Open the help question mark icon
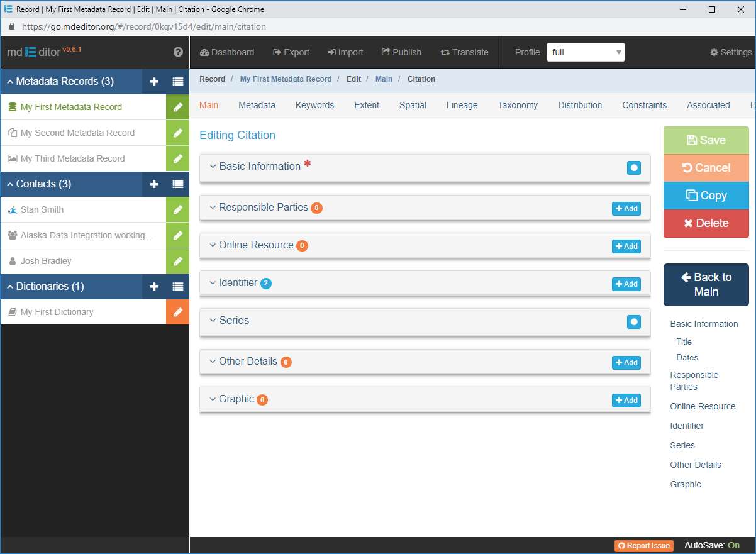 [x=178, y=52]
